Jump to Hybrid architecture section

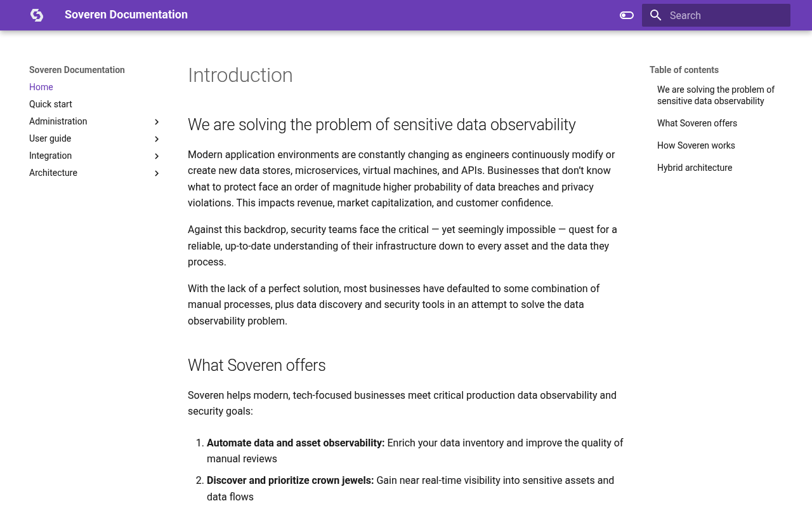coord(695,168)
